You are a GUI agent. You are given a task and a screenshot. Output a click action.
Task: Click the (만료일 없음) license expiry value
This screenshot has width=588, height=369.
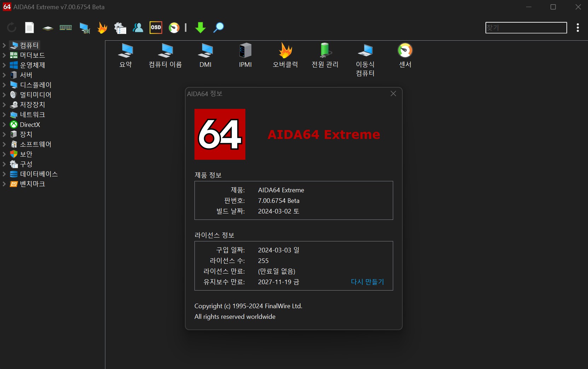click(276, 271)
